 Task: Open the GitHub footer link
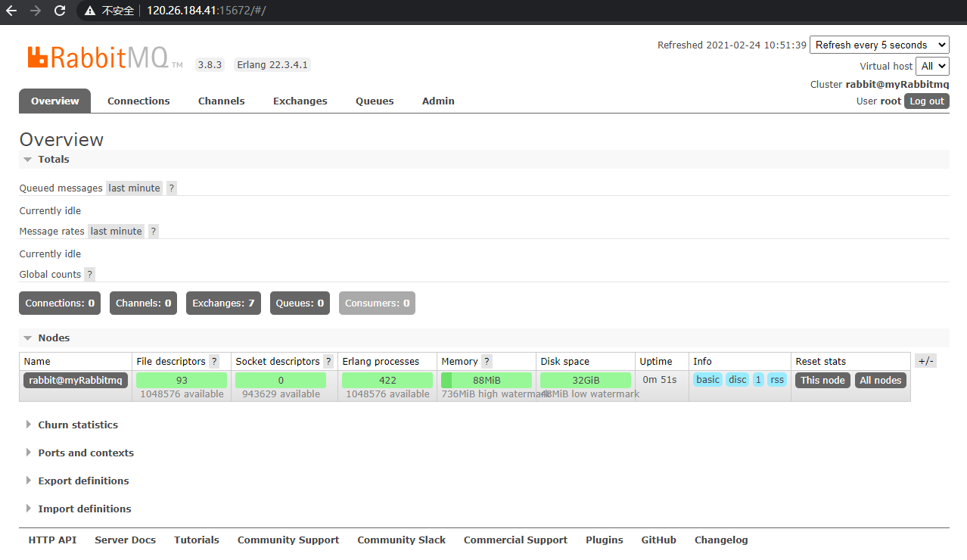click(659, 540)
